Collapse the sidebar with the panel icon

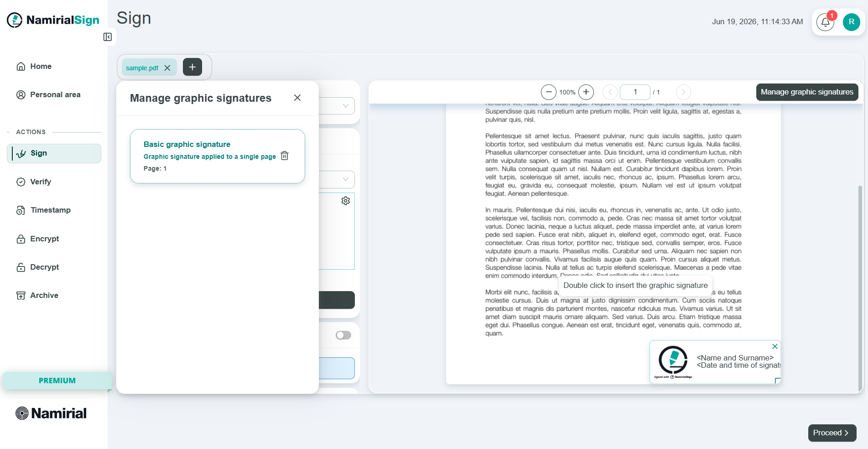108,37
